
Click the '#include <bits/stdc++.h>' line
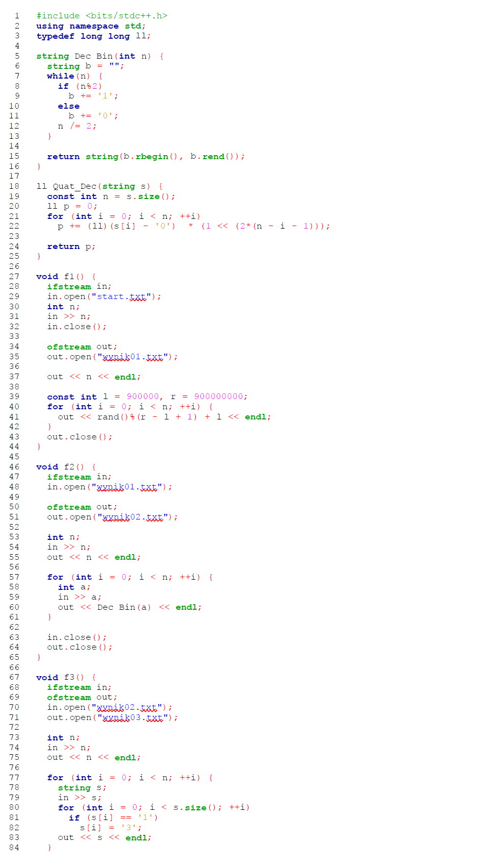click(102, 16)
